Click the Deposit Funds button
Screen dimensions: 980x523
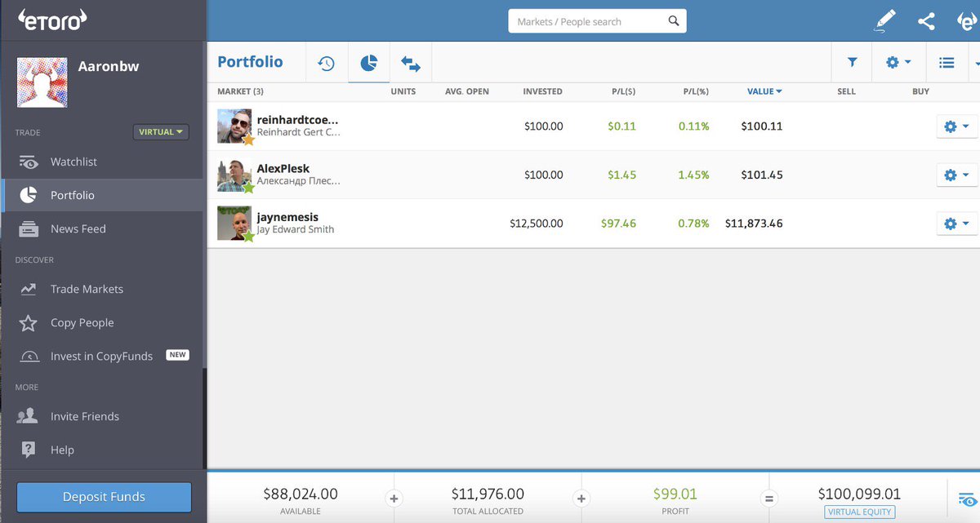click(x=104, y=497)
